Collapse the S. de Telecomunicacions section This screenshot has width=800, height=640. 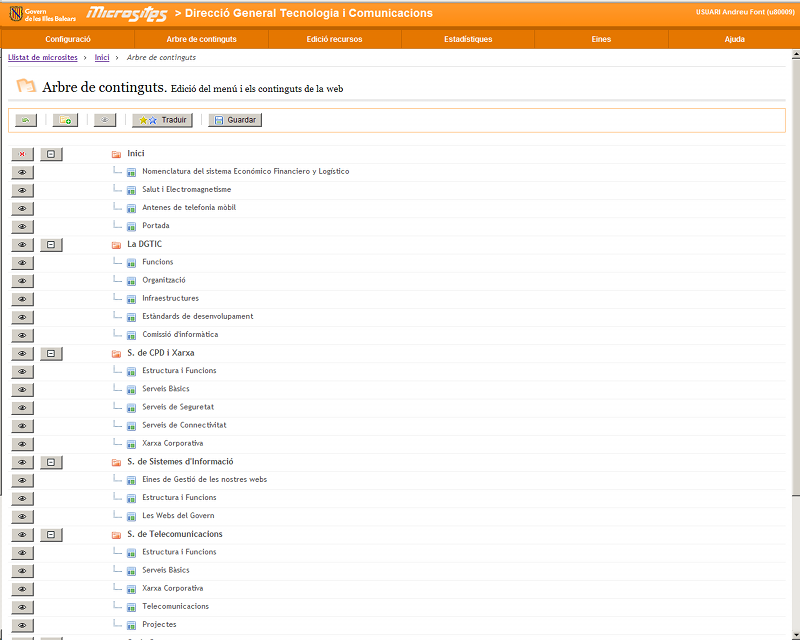click(x=51, y=535)
